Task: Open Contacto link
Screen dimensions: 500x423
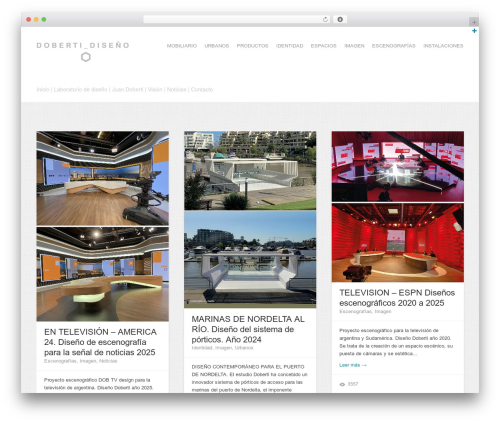Action: coord(202,89)
